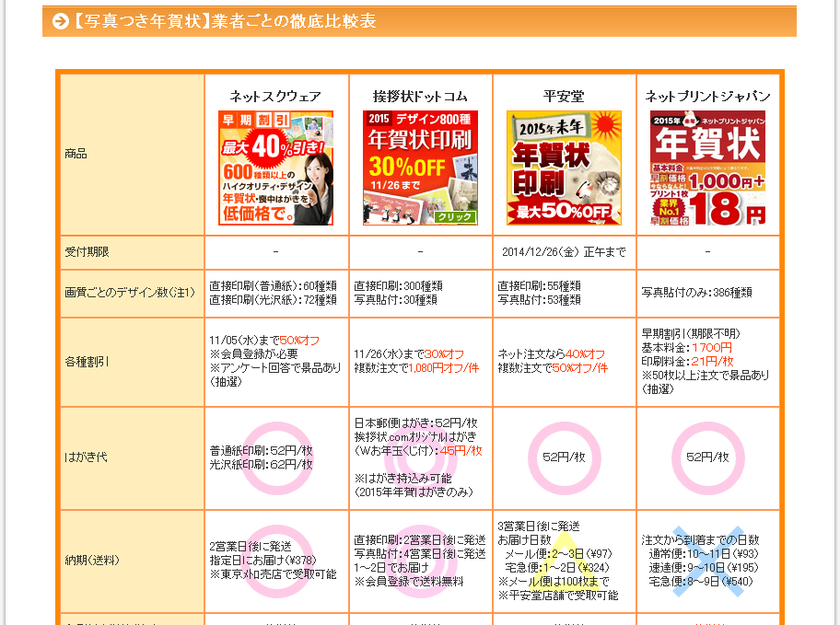Click the 受付期限 row label
This screenshot has width=840, height=625.
tap(87, 251)
